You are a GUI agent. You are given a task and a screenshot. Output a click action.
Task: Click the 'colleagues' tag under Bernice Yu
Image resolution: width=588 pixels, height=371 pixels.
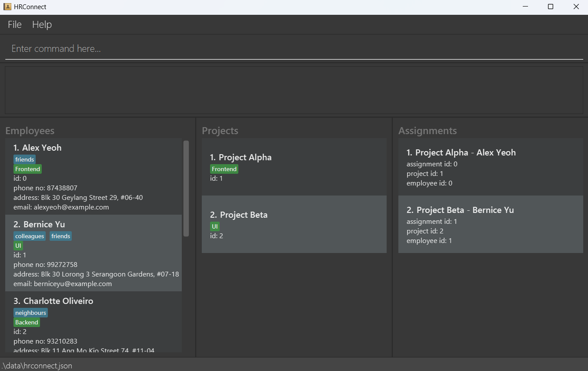tap(30, 236)
